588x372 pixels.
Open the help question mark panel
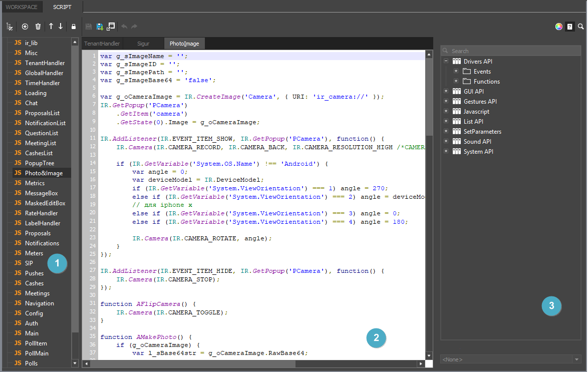[x=569, y=26]
